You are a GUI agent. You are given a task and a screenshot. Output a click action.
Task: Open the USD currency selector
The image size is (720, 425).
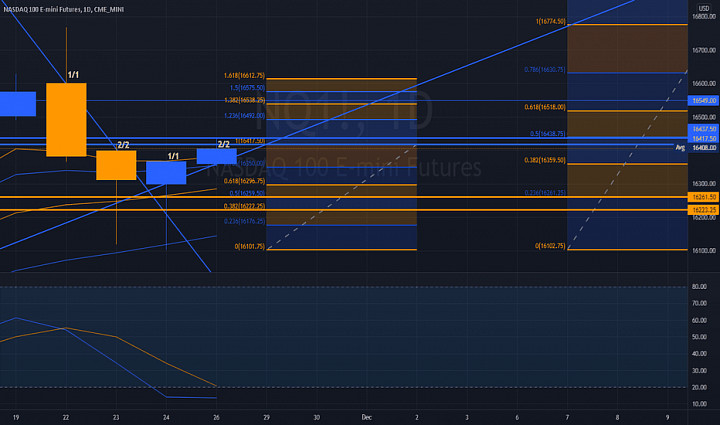(x=703, y=8)
